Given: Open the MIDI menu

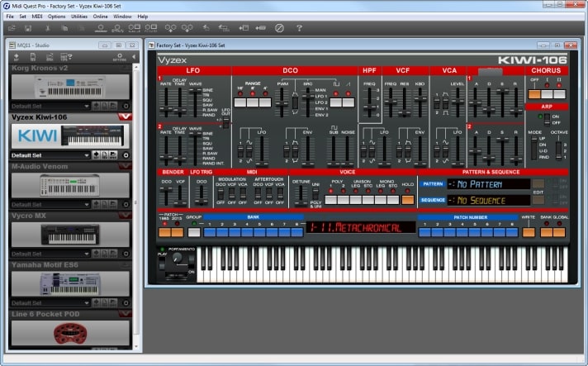Looking at the screenshot, I should click(x=36, y=17).
